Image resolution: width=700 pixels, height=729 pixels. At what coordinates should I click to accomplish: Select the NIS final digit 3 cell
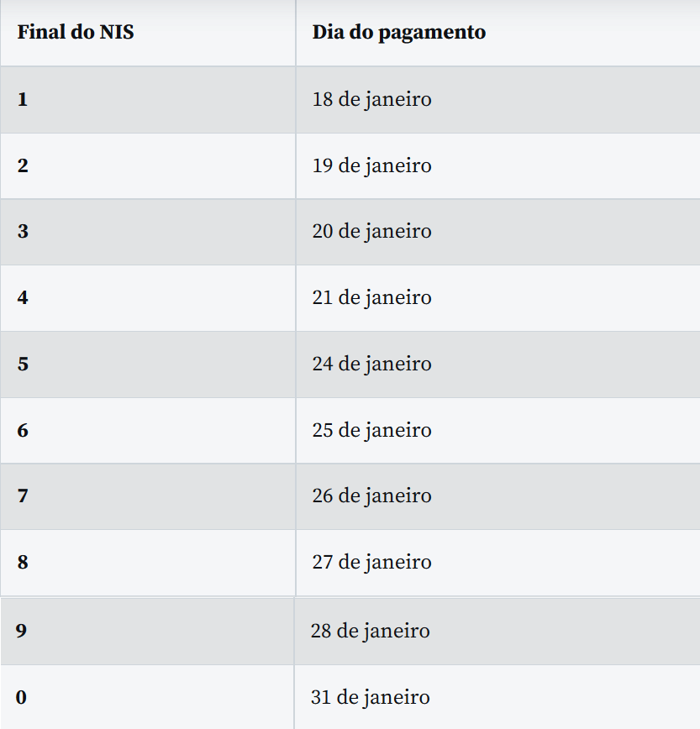pyautogui.click(x=23, y=231)
